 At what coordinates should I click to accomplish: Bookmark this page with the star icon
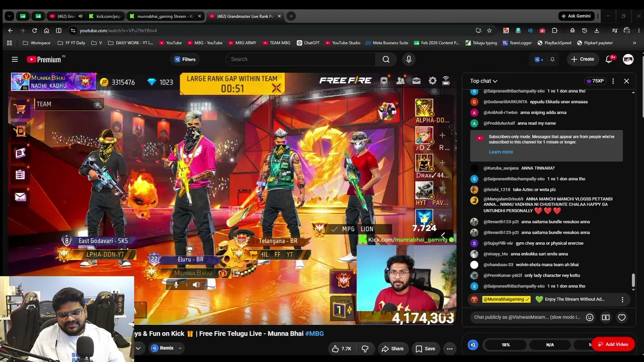click(x=489, y=31)
